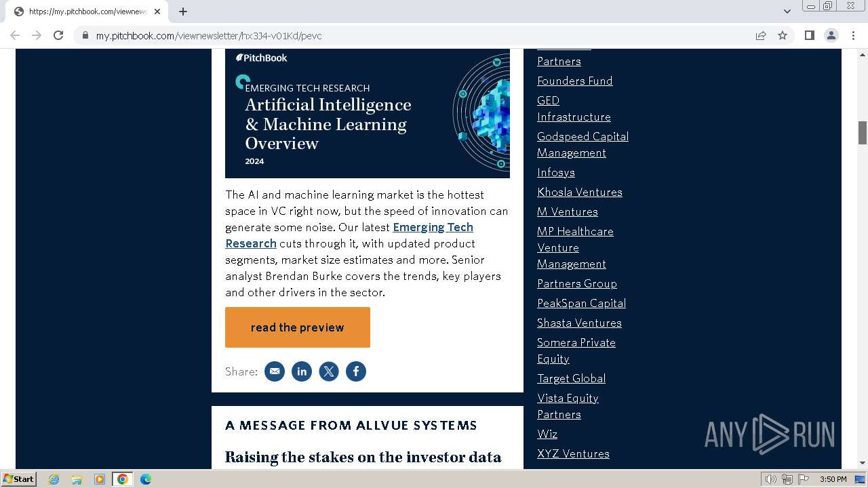This screenshot has height=488, width=868.
Task: Open Vista Equity Partners link
Action: point(568,406)
